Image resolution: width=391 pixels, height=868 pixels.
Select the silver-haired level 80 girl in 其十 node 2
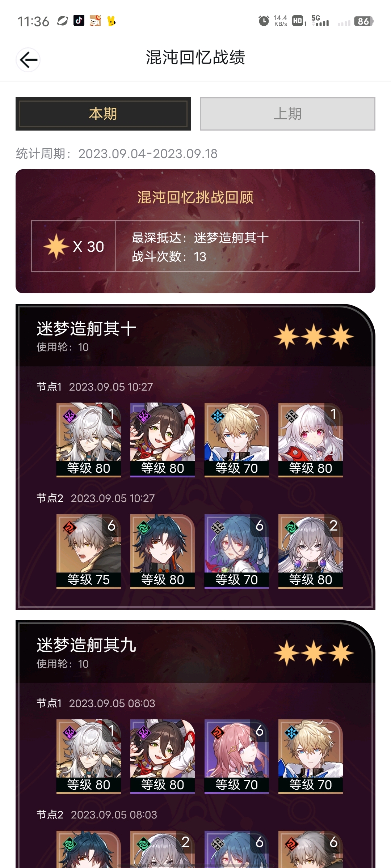311,551
